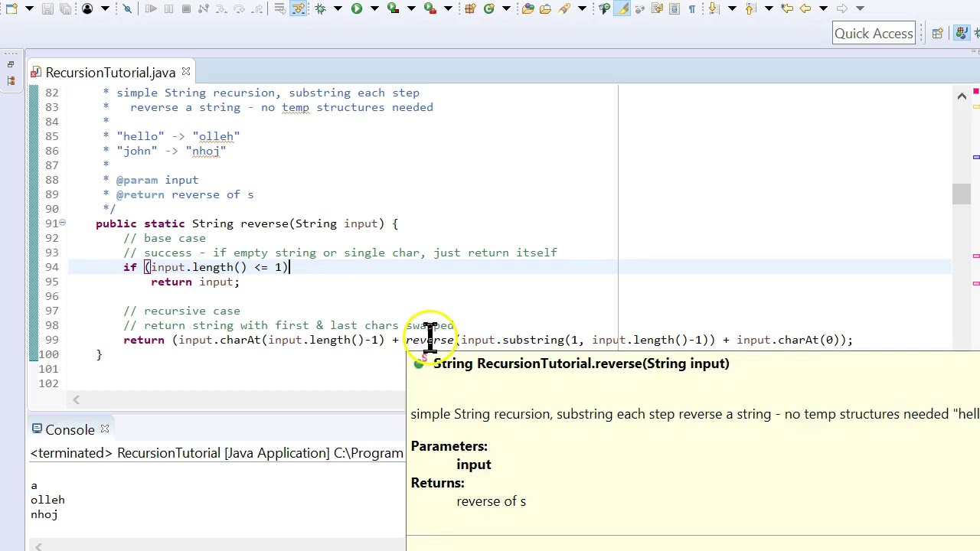Click the red error marker in overview ruler

coord(976,93)
